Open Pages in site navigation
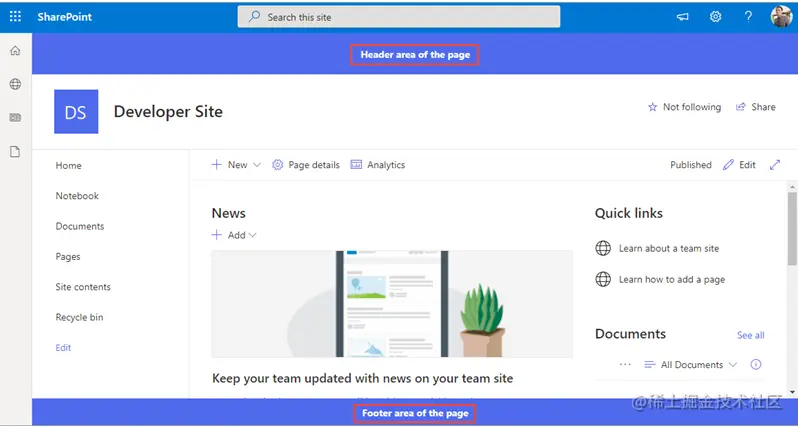The image size is (798, 427). click(x=68, y=257)
